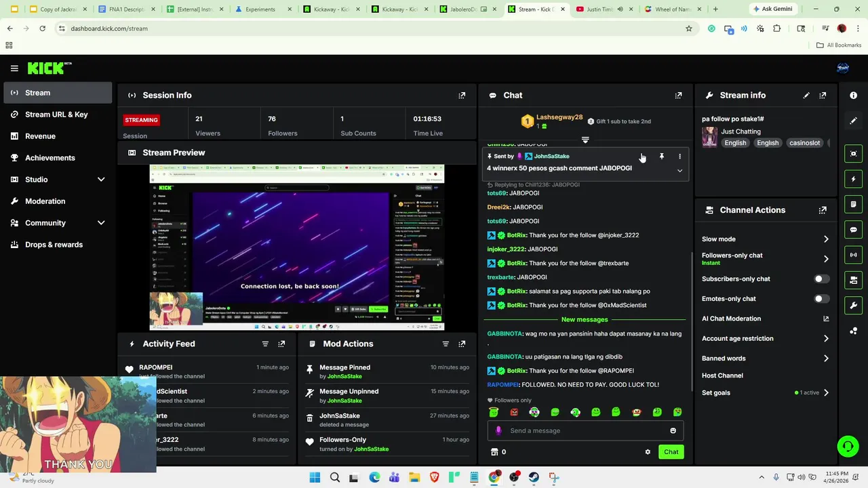
Task: Click the document icon in right sidebar
Action: (853, 204)
